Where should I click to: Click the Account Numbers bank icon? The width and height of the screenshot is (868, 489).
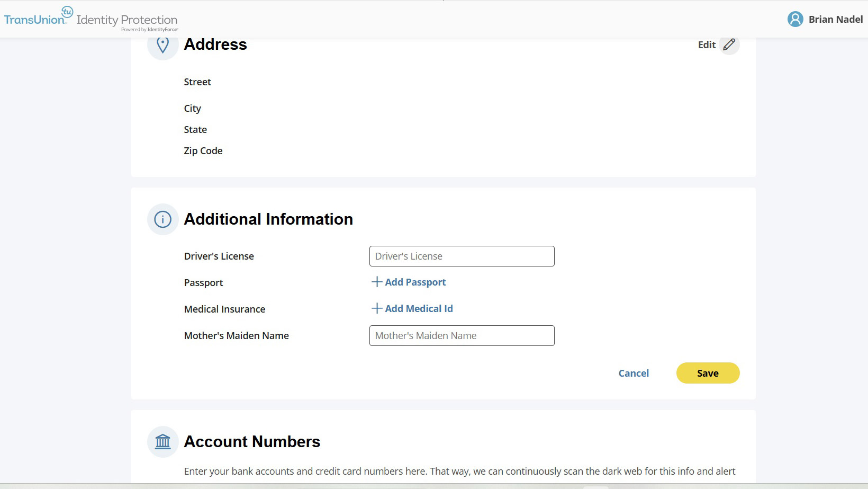(162, 441)
